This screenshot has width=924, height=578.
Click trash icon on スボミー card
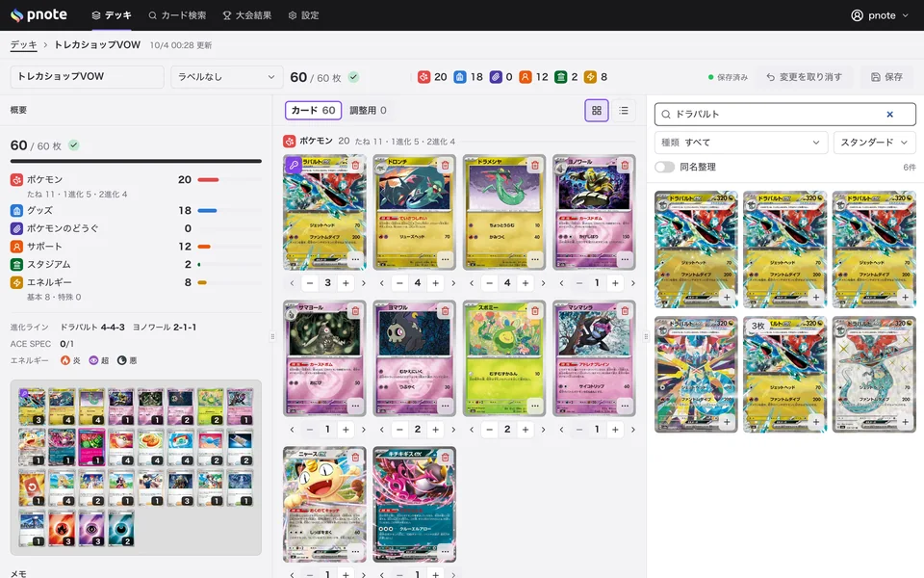pyautogui.click(x=534, y=311)
